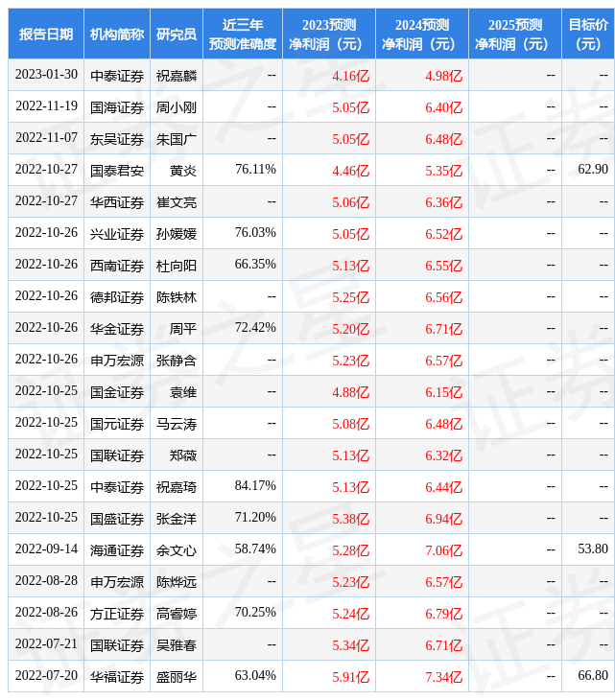Click 德邦证券 institution cell
This screenshot has height=700, width=615.
pos(117,297)
